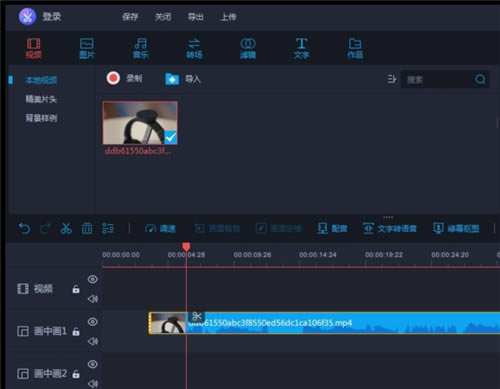Image resolution: width=500 pixels, height=389 pixels.
Task: Click the scissors cut icon on clip
Action: [x=197, y=317]
